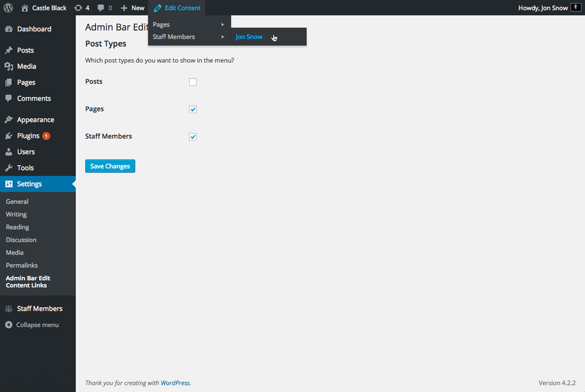This screenshot has height=392, width=585.
Task: Open the Edit Content admin bar menu
Action: [x=177, y=8]
